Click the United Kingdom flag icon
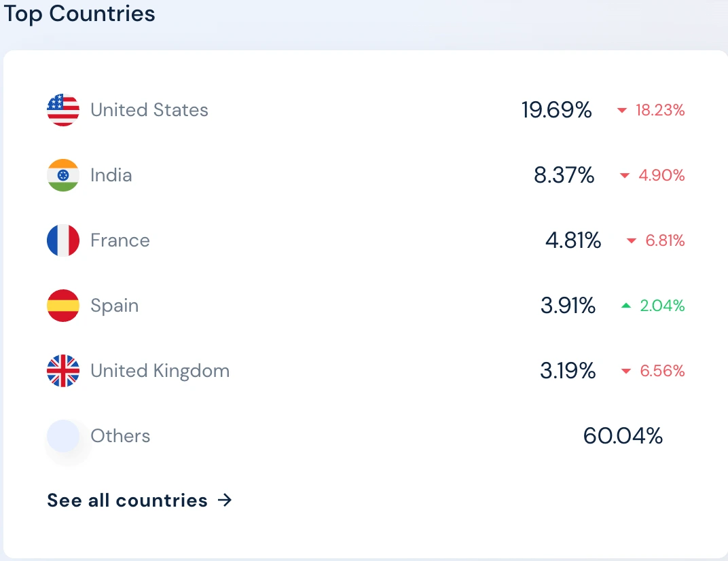This screenshot has height=561, width=728. (63, 371)
